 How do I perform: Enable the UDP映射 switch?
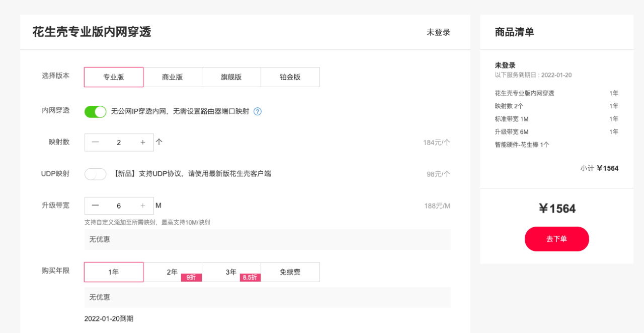95,174
